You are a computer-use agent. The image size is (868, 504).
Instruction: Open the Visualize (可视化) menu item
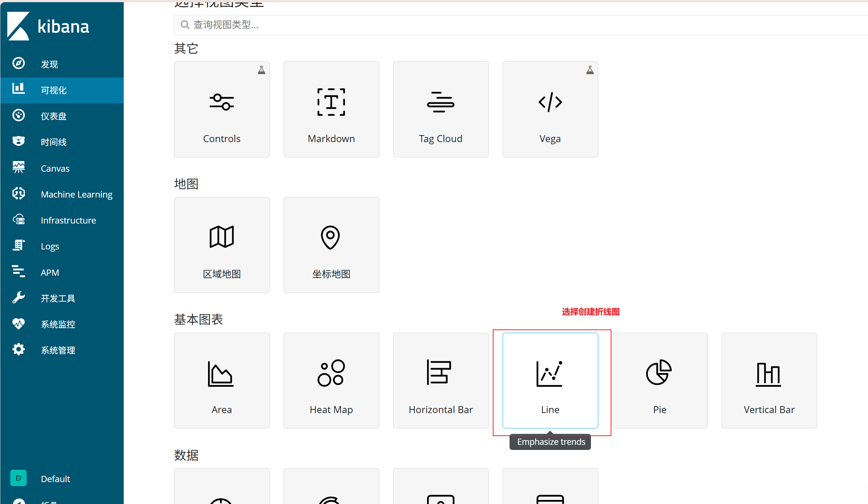(x=53, y=90)
